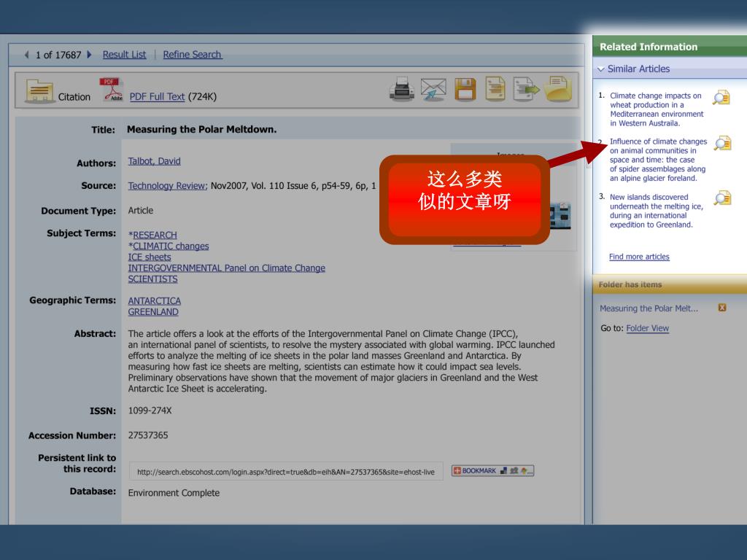This screenshot has width=747, height=560.
Task: Open the Climate change impacts on wheat article
Action: tap(657, 109)
